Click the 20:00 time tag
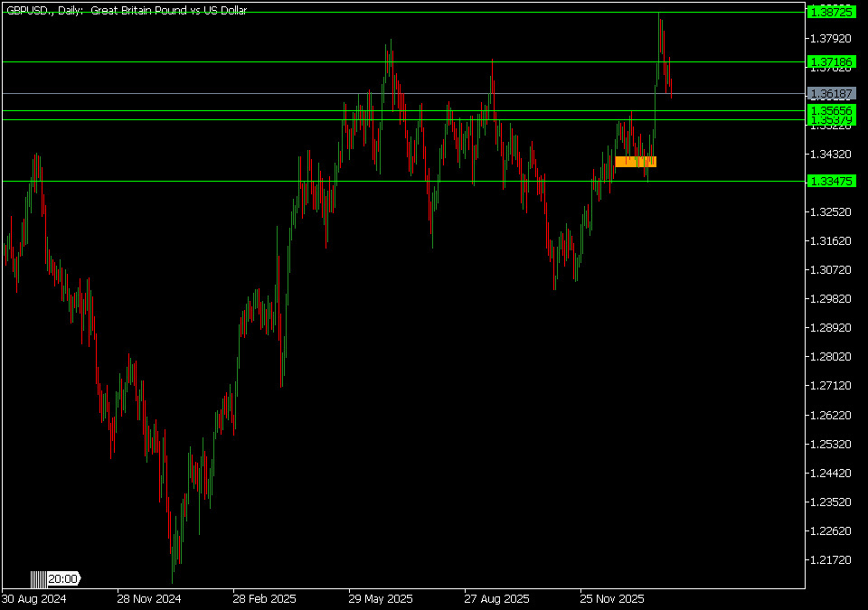 tap(63, 578)
